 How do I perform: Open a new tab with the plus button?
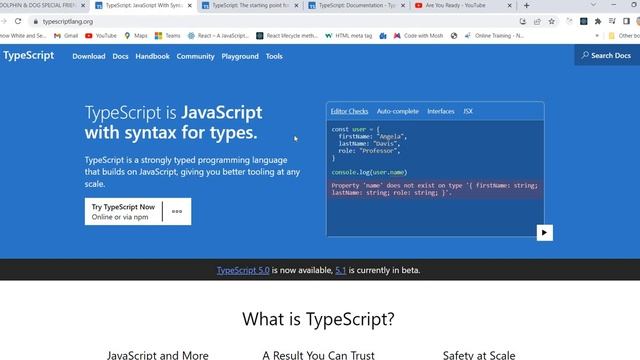click(x=527, y=6)
